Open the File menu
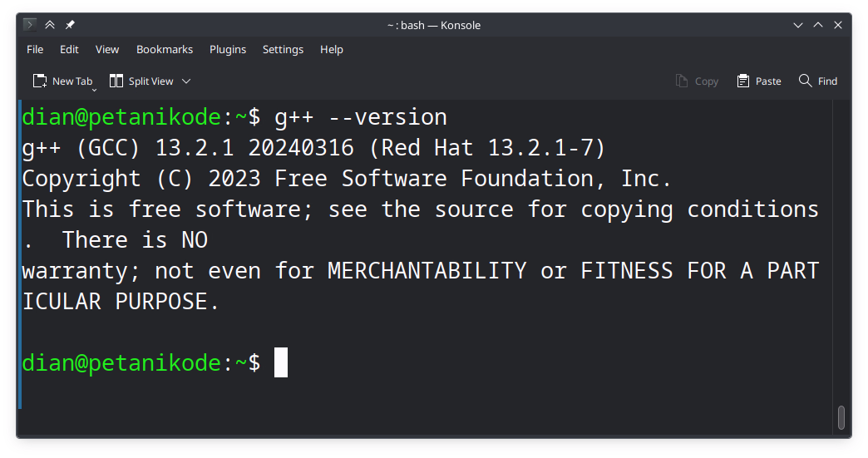Screen dimensions: 868x458 [x=35, y=49]
